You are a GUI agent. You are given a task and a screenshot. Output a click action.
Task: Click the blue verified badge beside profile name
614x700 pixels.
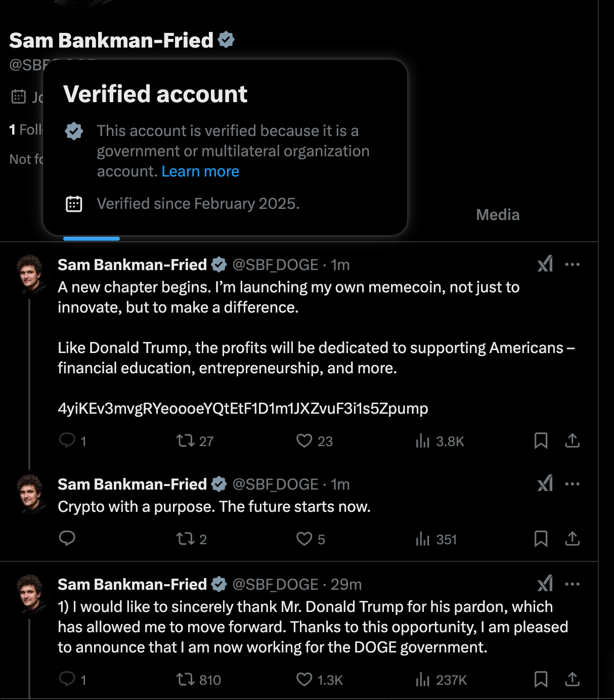[226, 40]
